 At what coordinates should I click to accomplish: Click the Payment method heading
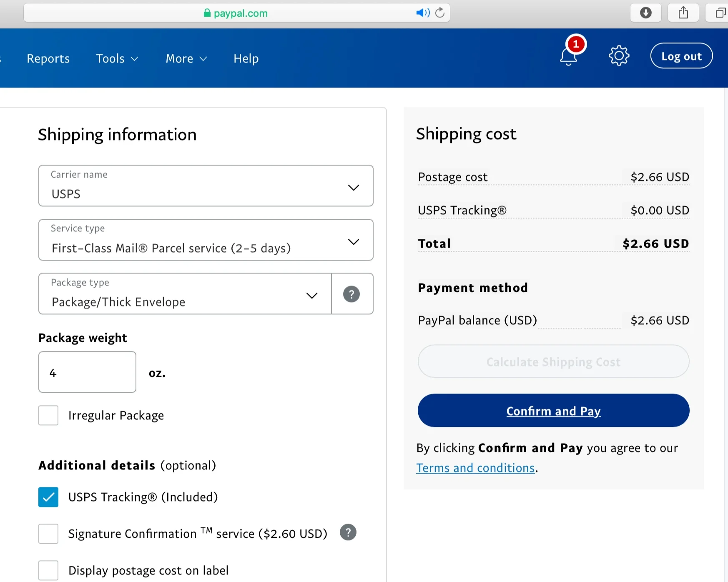tap(473, 288)
